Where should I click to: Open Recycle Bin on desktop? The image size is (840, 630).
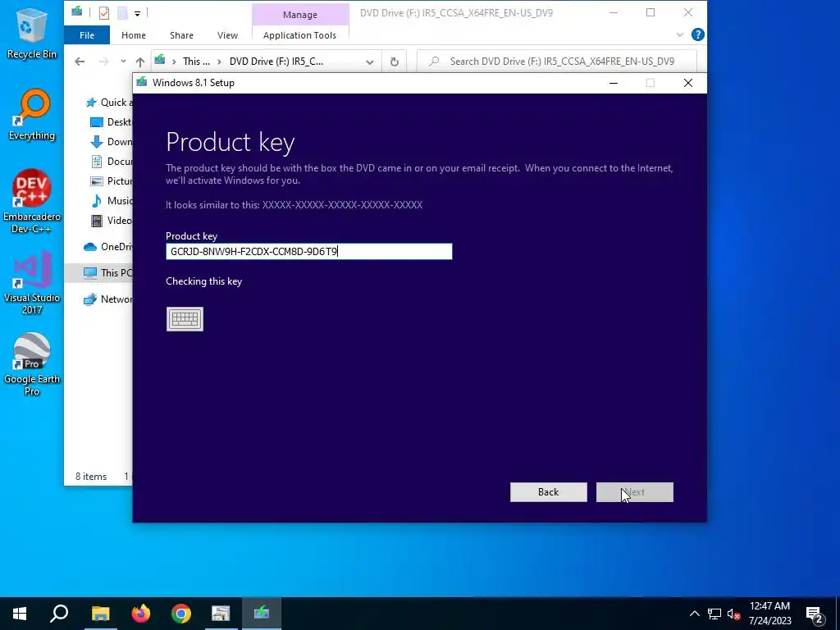[x=32, y=33]
